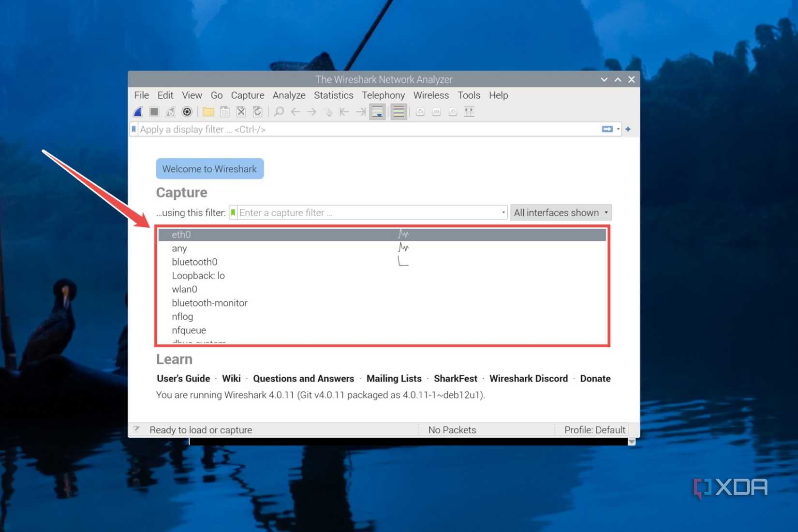Screen dimensions: 798x532
Task: Open the Statistics menu
Action: [334, 95]
